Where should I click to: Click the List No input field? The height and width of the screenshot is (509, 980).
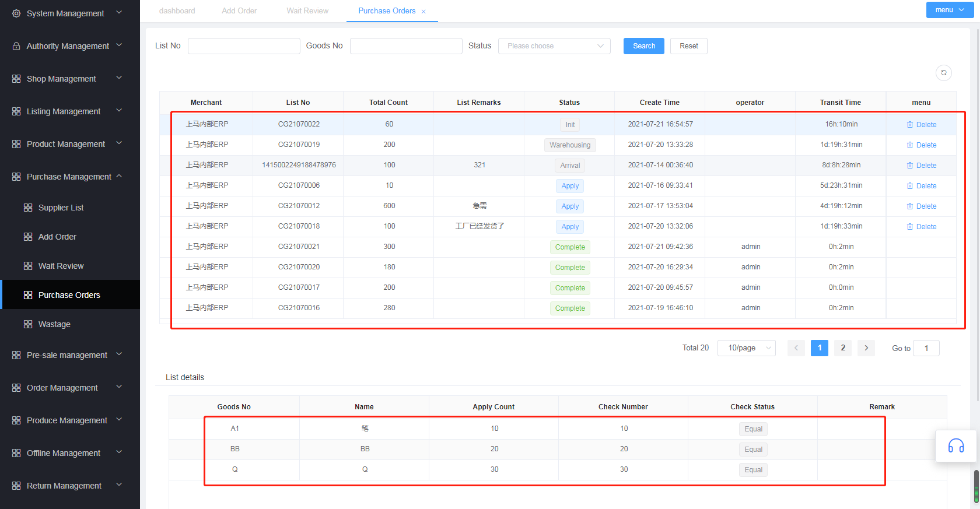pos(244,46)
